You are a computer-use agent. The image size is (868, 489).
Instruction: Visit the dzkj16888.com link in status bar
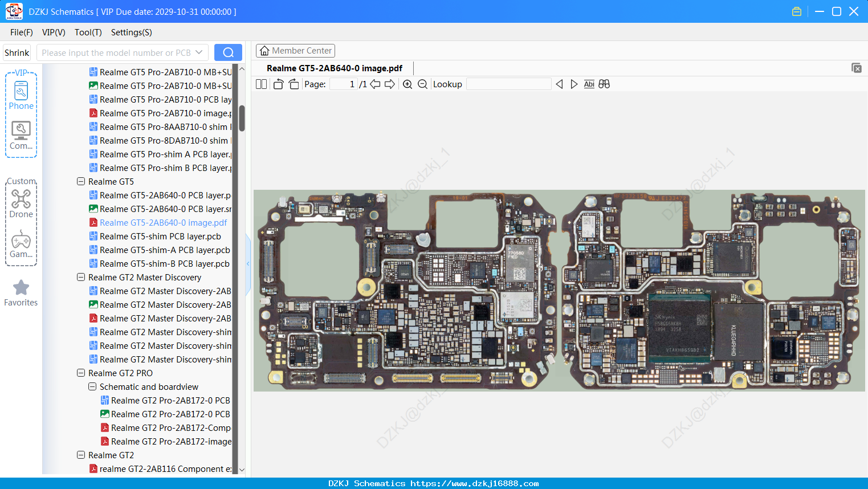(475, 483)
